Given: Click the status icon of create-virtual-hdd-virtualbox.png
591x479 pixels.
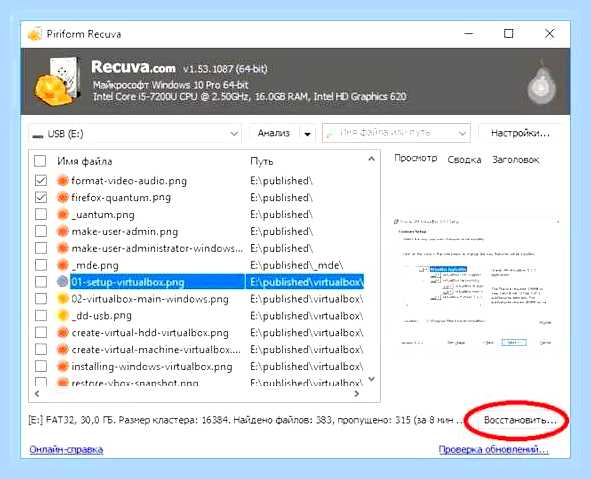Looking at the screenshot, I should tap(63, 333).
